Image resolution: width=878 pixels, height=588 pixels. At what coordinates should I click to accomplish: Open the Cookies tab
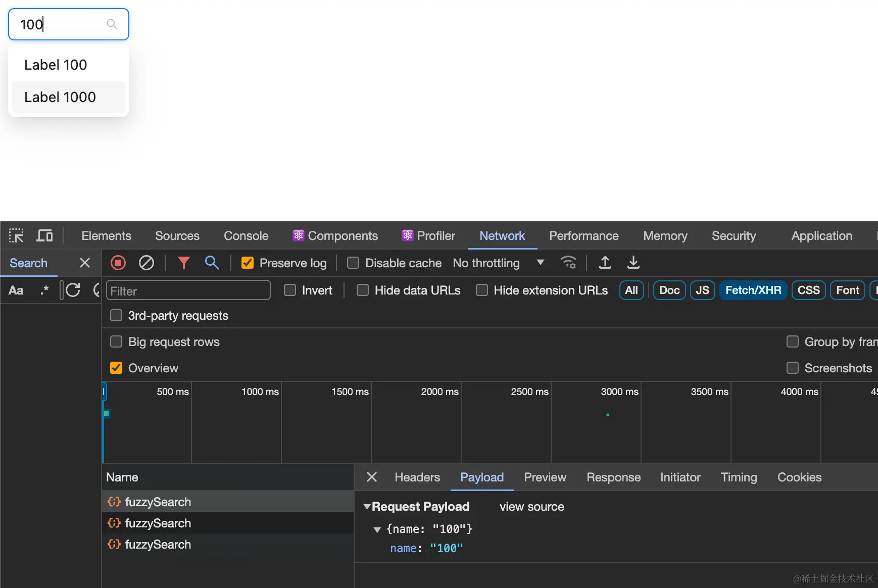(x=799, y=477)
